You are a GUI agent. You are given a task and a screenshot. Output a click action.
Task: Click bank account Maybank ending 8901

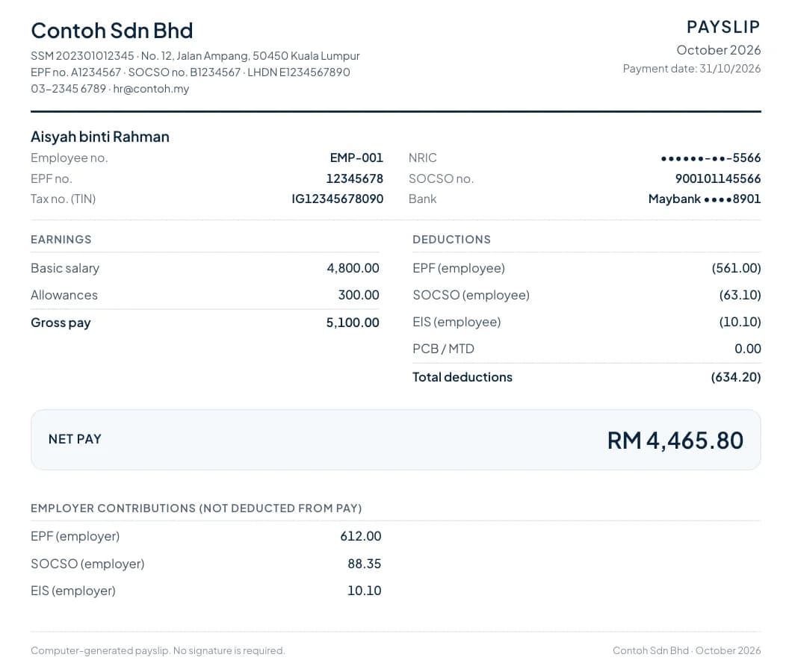704,199
